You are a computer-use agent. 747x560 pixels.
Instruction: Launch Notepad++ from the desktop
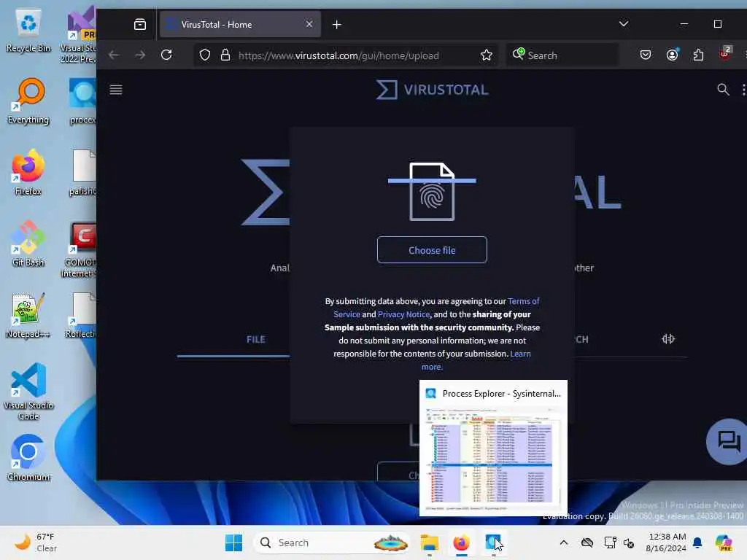pyautogui.click(x=28, y=315)
